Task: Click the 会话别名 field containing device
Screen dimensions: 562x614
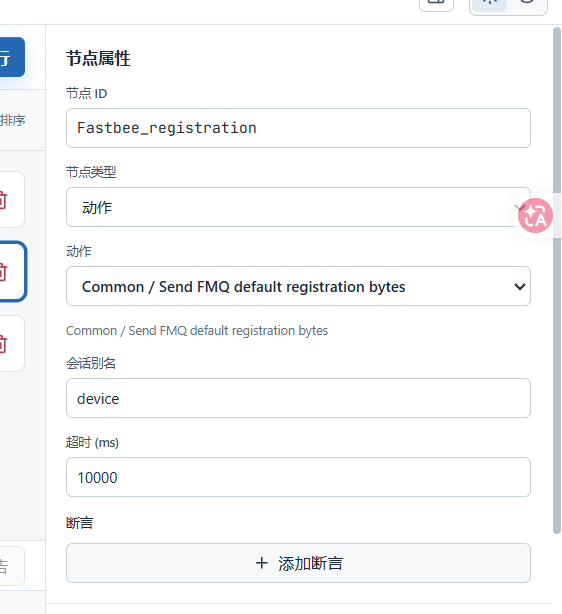Action: click(x=298, y=398)
